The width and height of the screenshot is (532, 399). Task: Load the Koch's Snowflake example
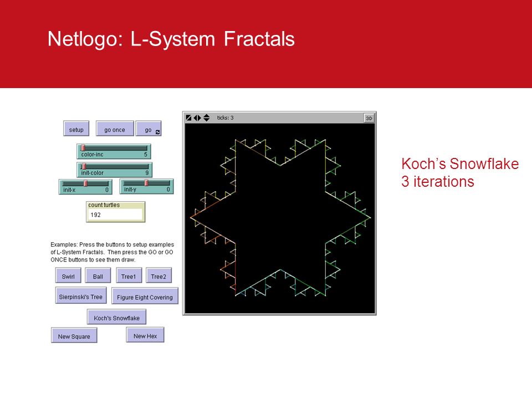pyautogui.click(x=117, y=317)
